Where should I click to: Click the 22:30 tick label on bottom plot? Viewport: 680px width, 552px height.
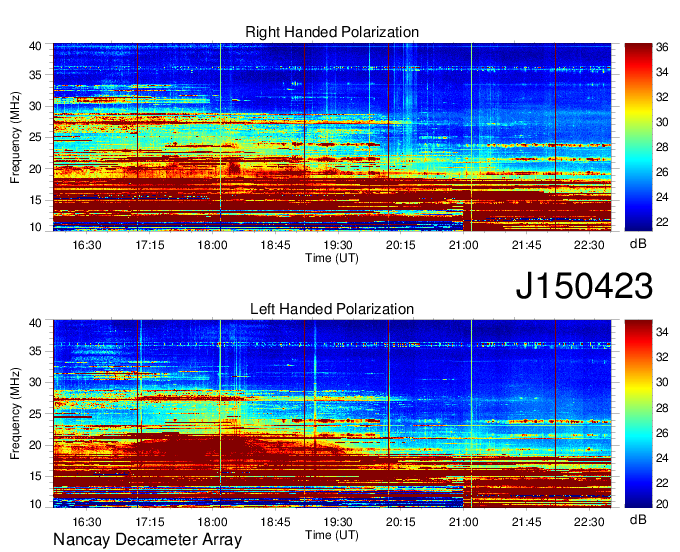click(x=589, y=522)
